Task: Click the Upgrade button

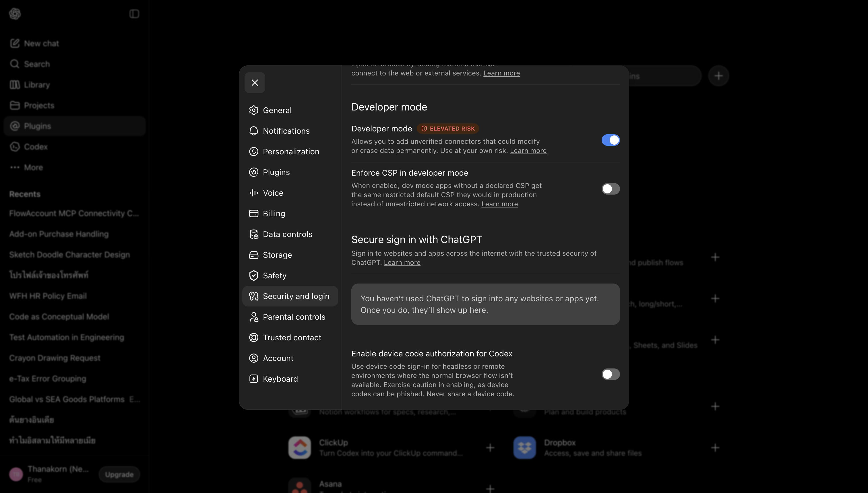Action: 119,474
